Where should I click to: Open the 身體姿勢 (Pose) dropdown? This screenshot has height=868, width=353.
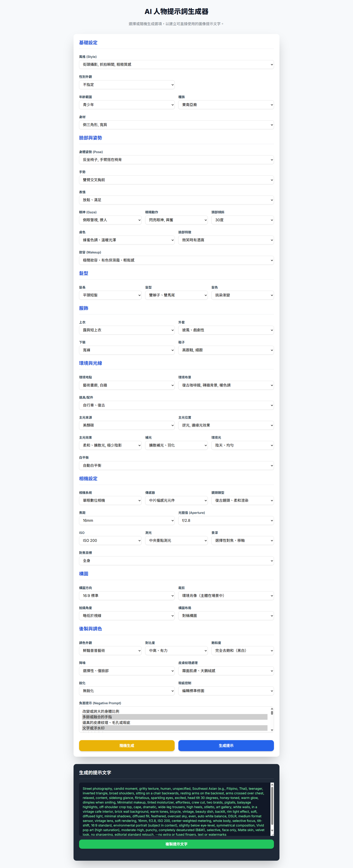tap(176, 160)
